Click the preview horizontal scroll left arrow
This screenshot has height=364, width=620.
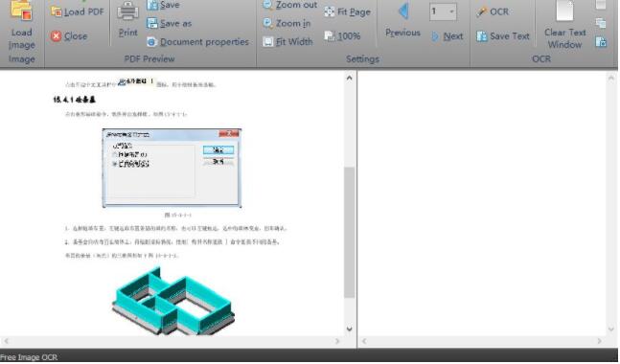(x=6, y=341)
